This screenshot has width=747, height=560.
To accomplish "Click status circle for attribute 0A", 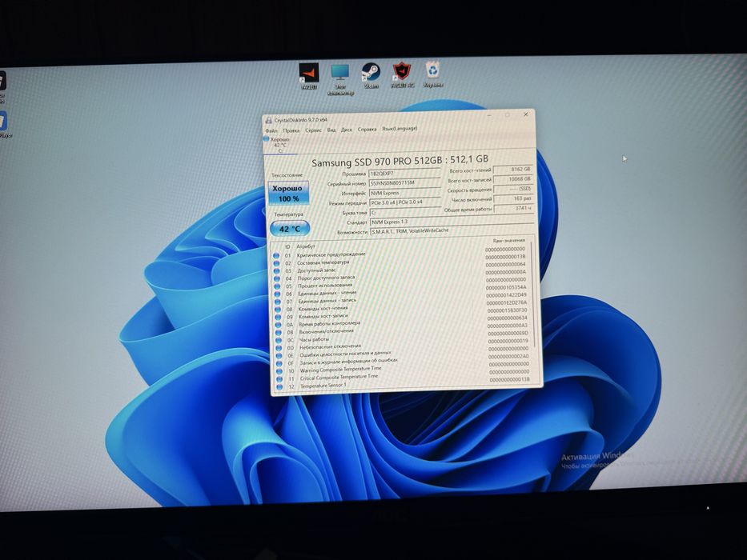I will click(x=278, y=325).
